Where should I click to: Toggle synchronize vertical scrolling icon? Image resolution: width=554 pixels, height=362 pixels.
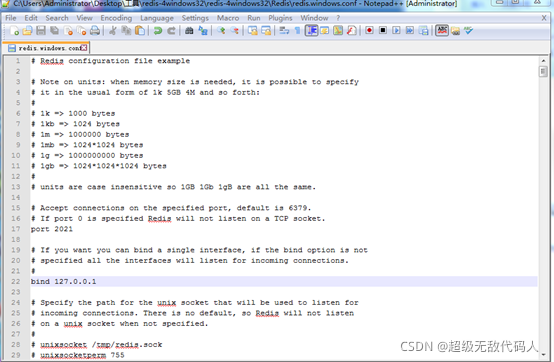253,31
